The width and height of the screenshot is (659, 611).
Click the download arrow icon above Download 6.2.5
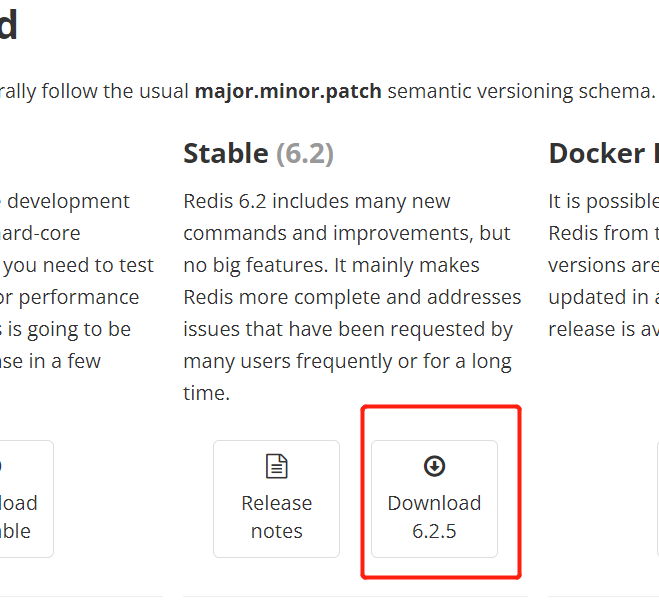pyautogui.click(x=434, y=466)
